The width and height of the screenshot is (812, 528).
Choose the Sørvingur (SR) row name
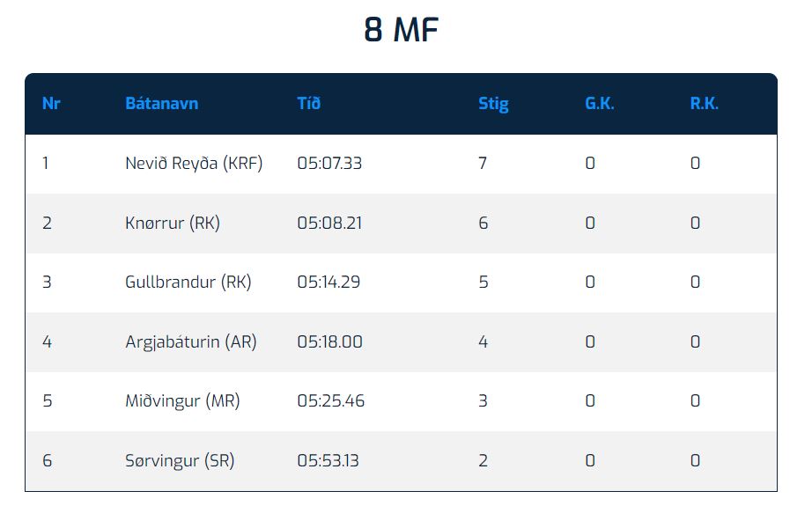coord(180,461)
